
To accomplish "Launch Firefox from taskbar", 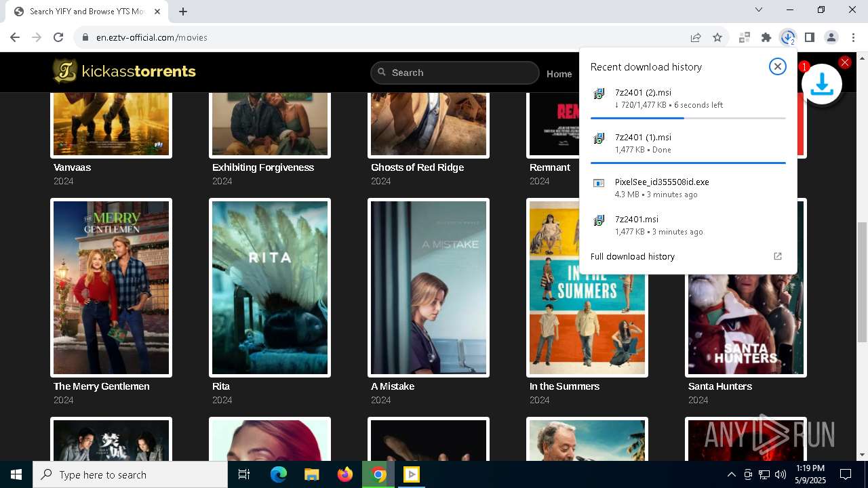I will click(345, 474).
